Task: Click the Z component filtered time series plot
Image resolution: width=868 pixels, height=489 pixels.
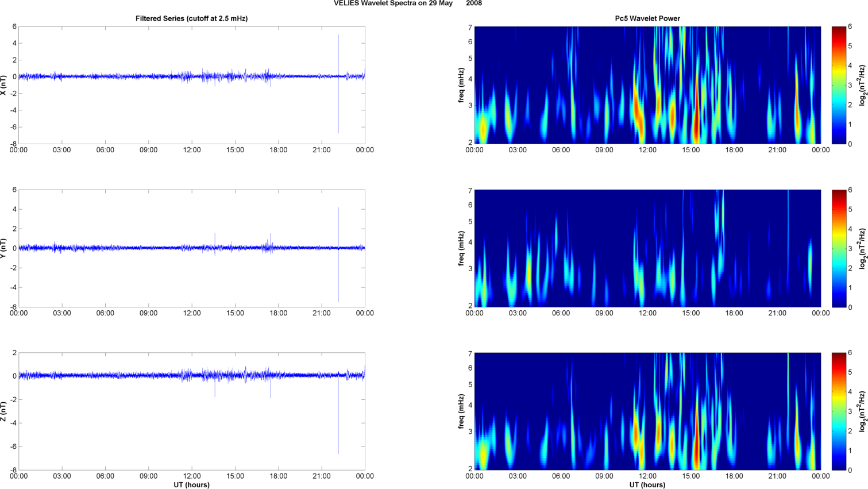Action: point(192,411)
